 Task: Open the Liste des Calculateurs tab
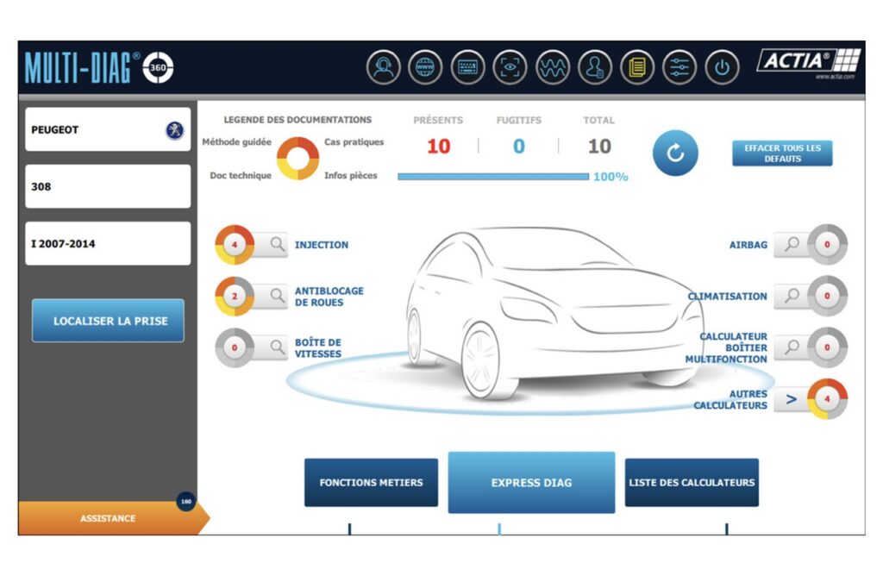click(692, 483)
